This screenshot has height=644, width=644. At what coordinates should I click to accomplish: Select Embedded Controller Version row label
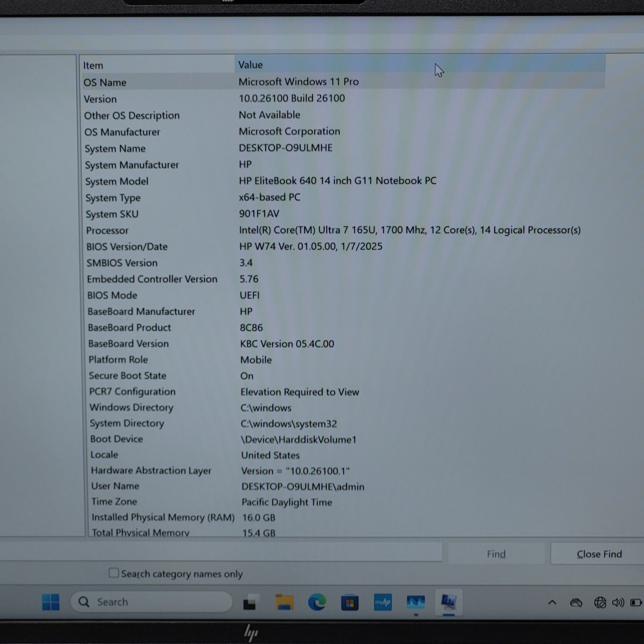point(152,279)
